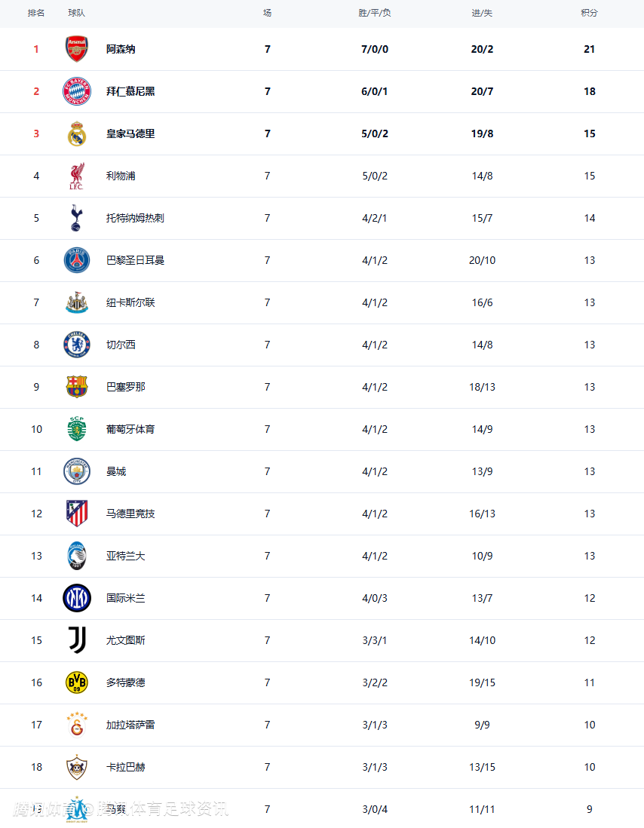Open the 阿森纳 team name link
644x828 pixels.
point(121,49)
